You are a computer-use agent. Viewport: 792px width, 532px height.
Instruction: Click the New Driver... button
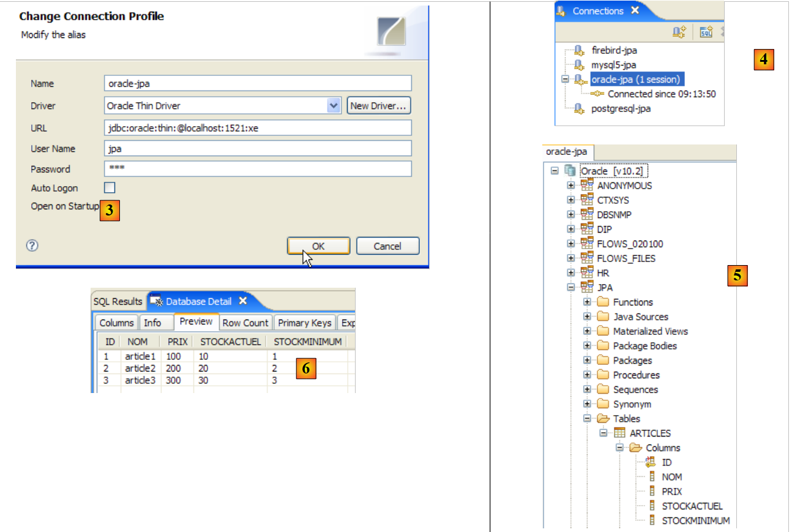[x=378, y=105]
